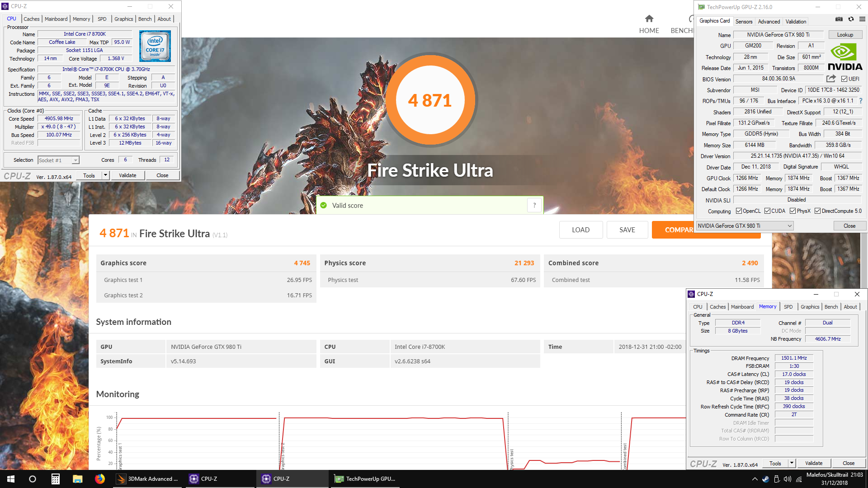
Task: Switch to first CPU-Z taskbar item
Action: click(x=220, y=479)
